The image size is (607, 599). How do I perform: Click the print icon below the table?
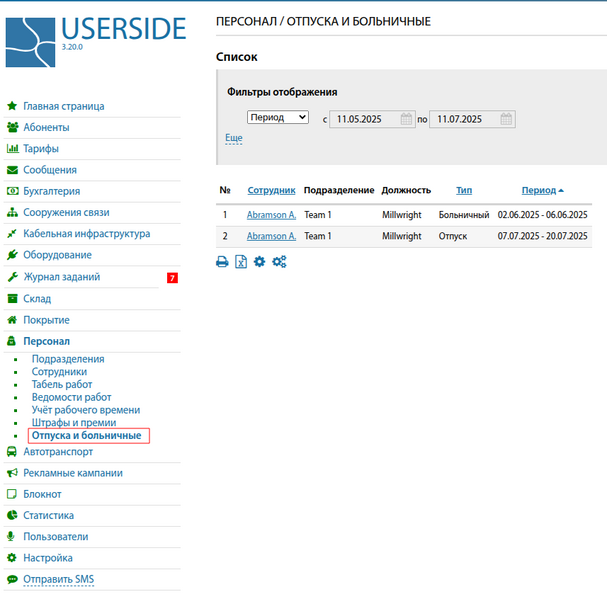[x=223, y=262]
